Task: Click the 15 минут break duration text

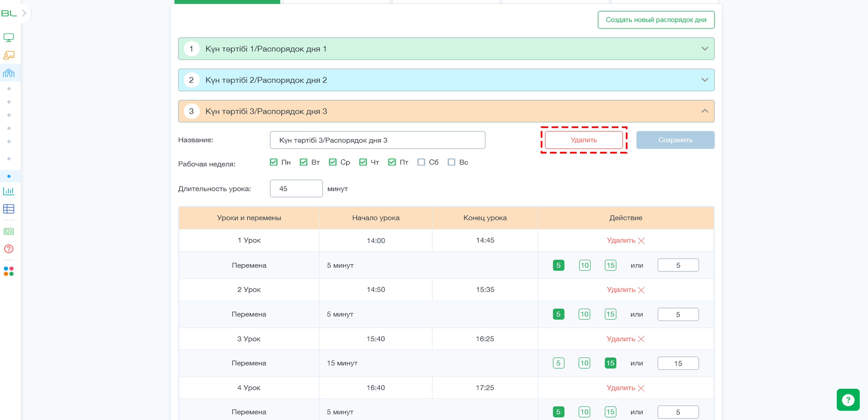Action: click(342, 363)
